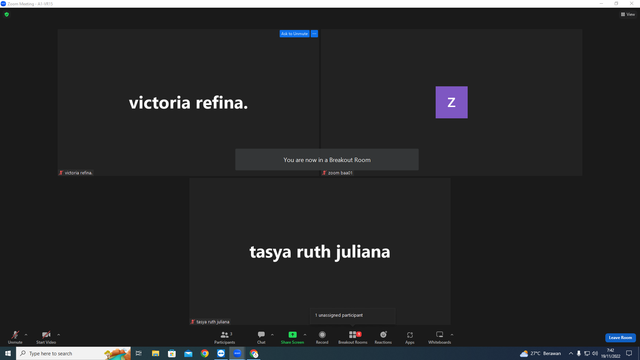640x360 pixels.
Task: Select the victoria refina video tile
Action: (x=188, y=102)
